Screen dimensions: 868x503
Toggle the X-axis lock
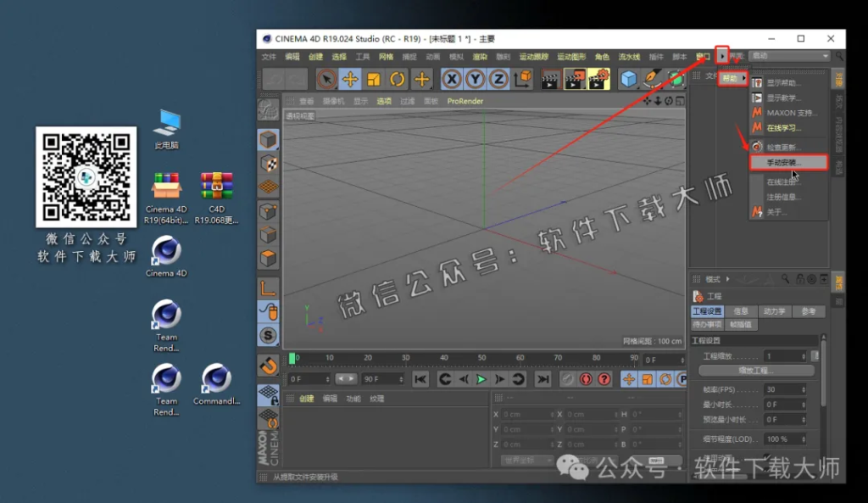pos(450,78)
